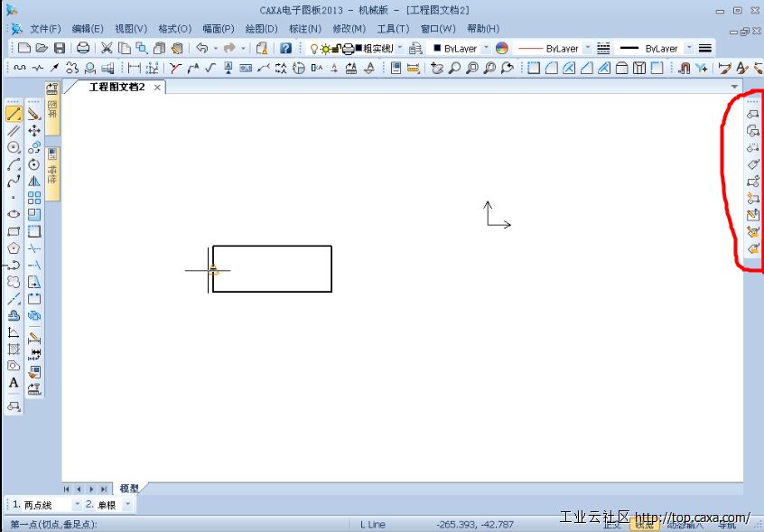Open the ByLayer color dropdown
Image resolution: width=764 pixels, height=532 pixels.
[x=486, y=48]
